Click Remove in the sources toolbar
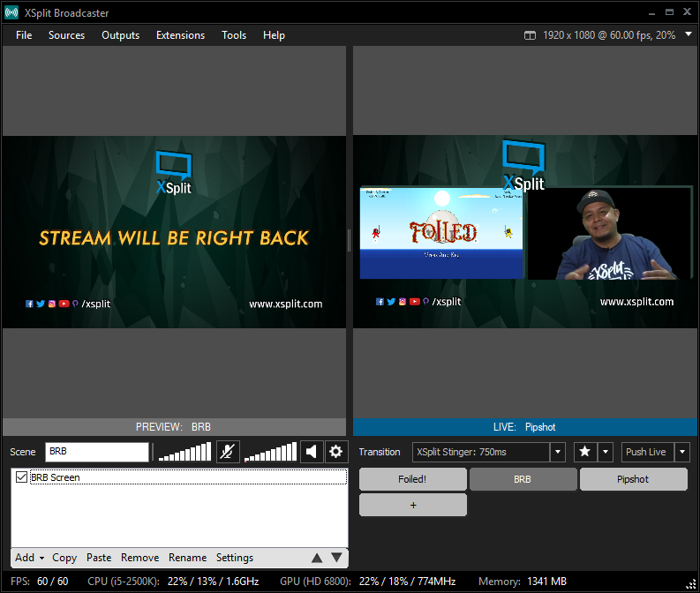Image resolution: width=700 pixels, height=593 pixels. (x=139, y=558)
